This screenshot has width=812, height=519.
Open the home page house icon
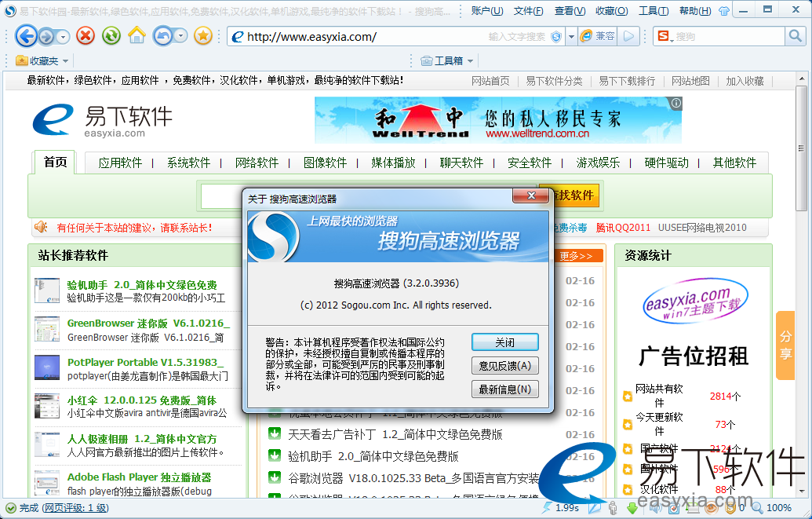137,36
